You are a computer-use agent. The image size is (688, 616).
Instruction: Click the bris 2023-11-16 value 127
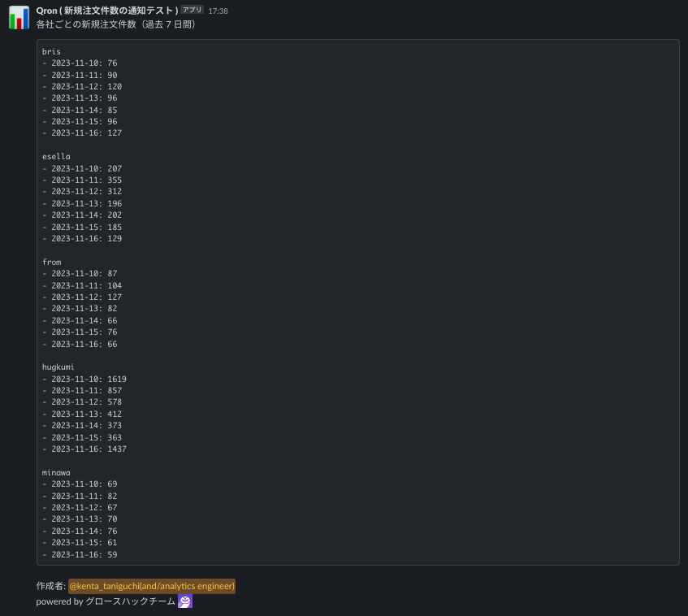point(115,133)
